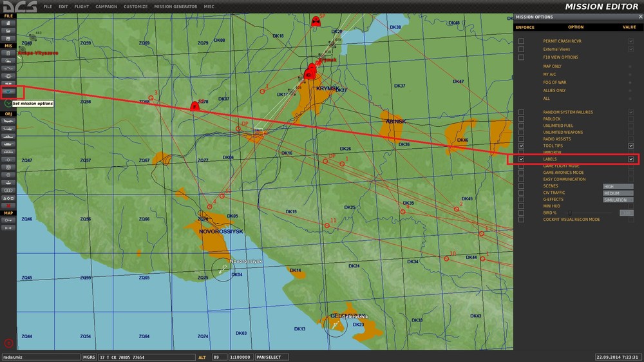Open the CIV TRAFFIC MEDIUM dropdown
Image resolution: width=644 pixels, height=362 pixels.
(x=618, y=193)
